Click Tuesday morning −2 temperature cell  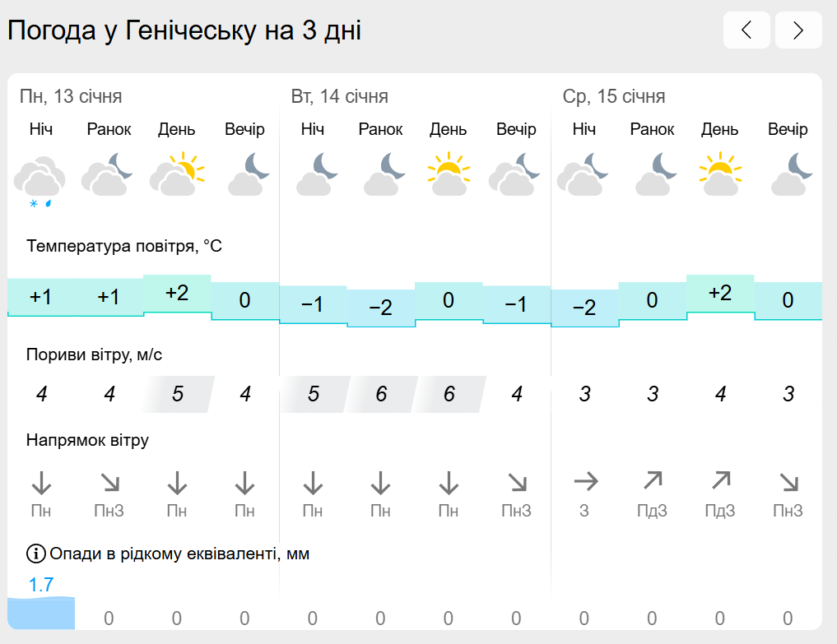pyautogui.click(x=380, y=308)
